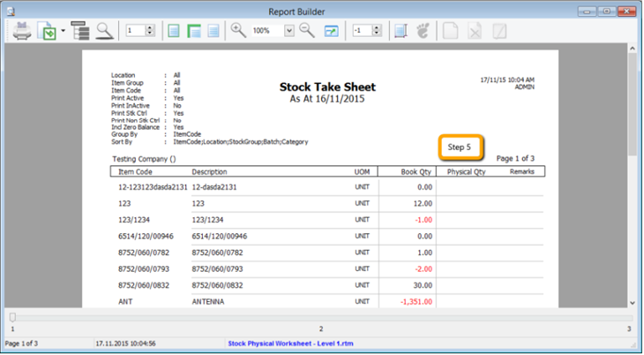Click the -1 stepper field

(360, 31)
